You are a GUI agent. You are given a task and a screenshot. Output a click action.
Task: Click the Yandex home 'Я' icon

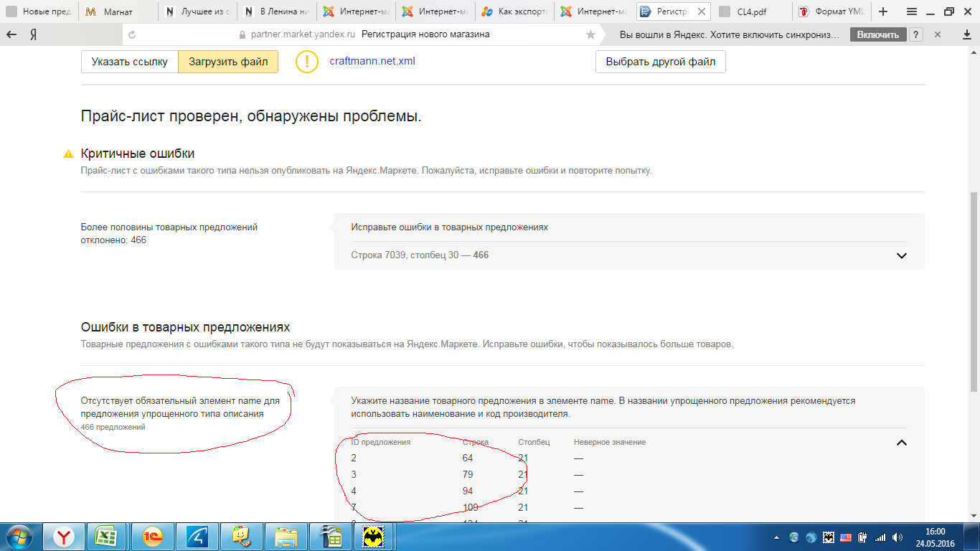point(33,34)
